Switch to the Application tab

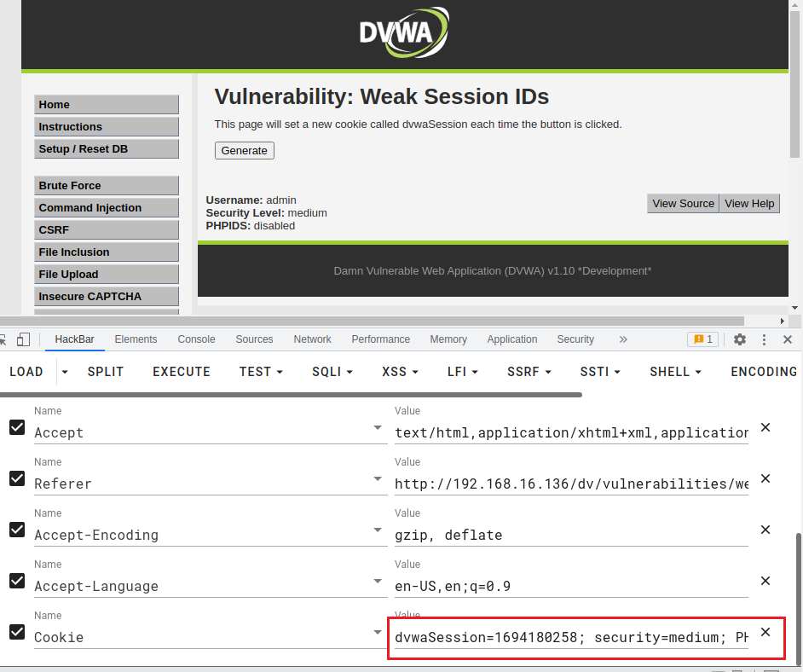(x=512, y=339)
